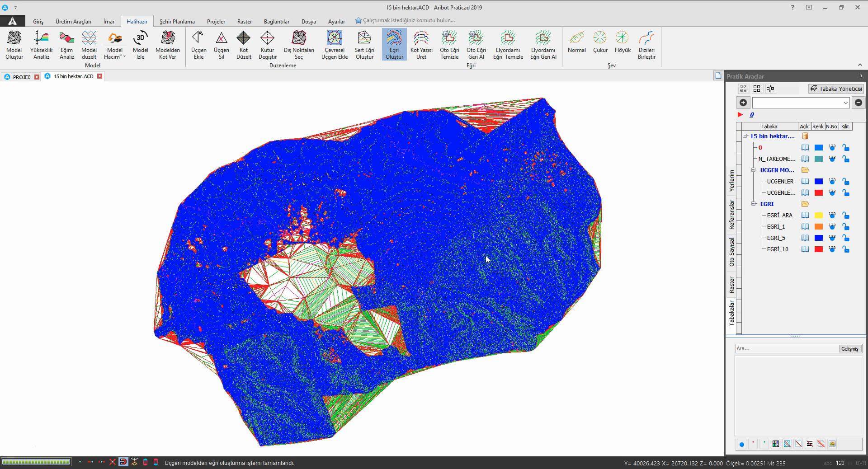Remove layer with the minus button

[x=858, y=103]
